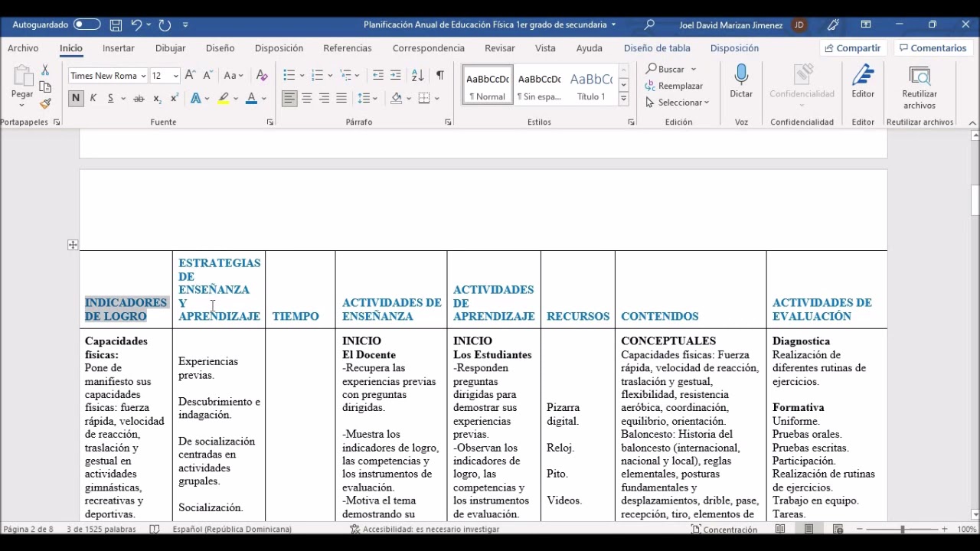Screen dimensions: 980x551
Task: Apply italic (Cursiva) formatting
Action: pos(93,98)
